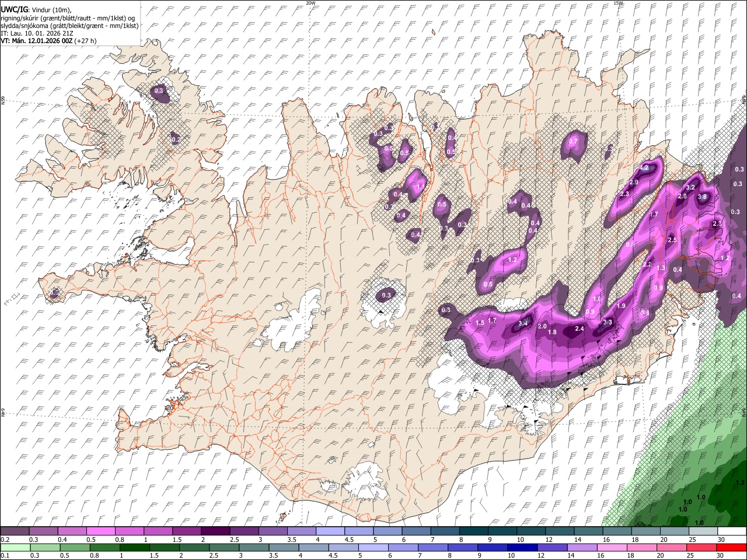Click the 'UWC/IG' title in the header box
Viewport: 747px width, 560px height.
[13, 9]
